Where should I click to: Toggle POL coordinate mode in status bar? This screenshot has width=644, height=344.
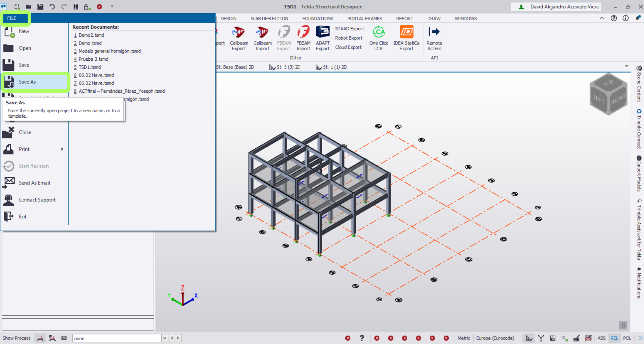click(627, 338)
